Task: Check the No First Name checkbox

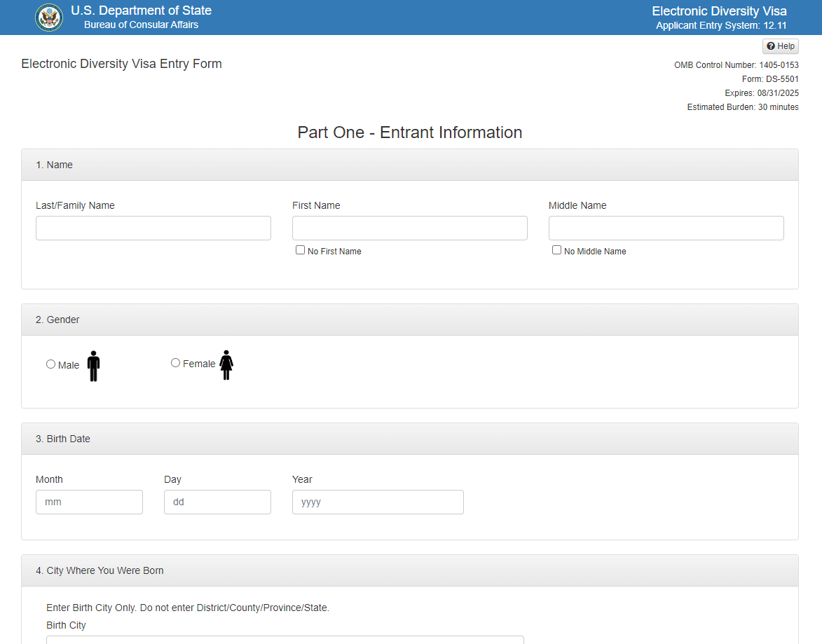Action: tap(301, 250)
